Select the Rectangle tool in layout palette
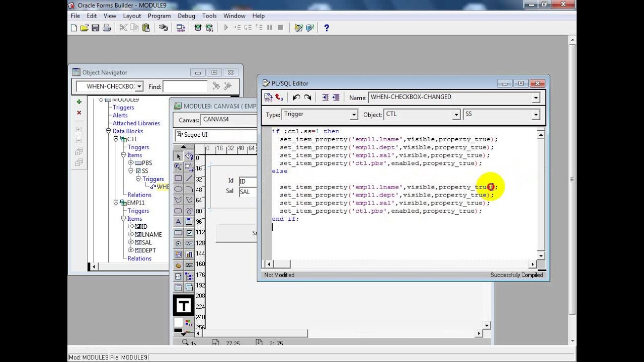 pos(178,178)
